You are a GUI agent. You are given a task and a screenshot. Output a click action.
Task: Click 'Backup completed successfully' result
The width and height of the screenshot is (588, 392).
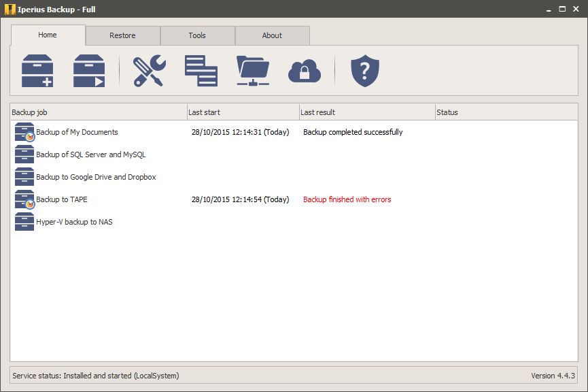click(x=353, y=132)
